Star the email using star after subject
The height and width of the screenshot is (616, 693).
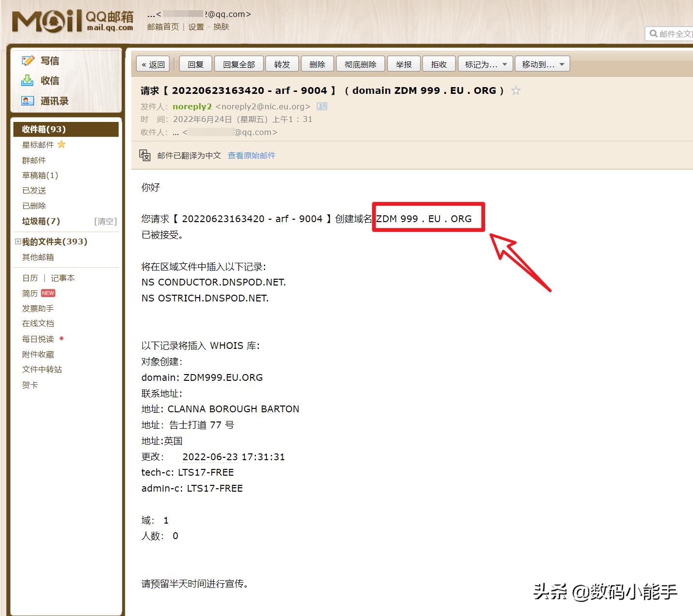click(516, 90)
